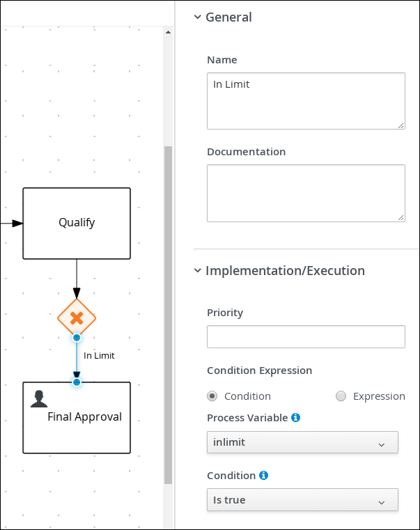Click the arrowhead entering Qualify task
Screen dimensions: 420x530
tap(17, 224)
